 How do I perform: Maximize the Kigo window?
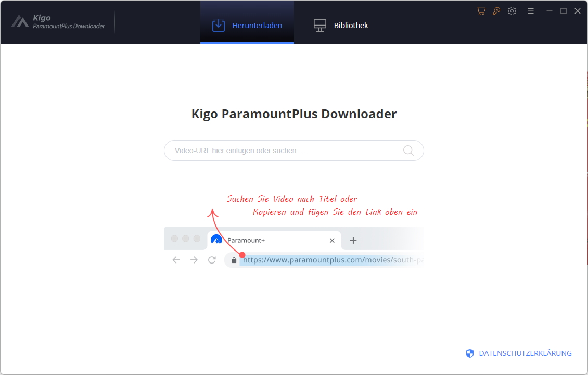(563, 11)
